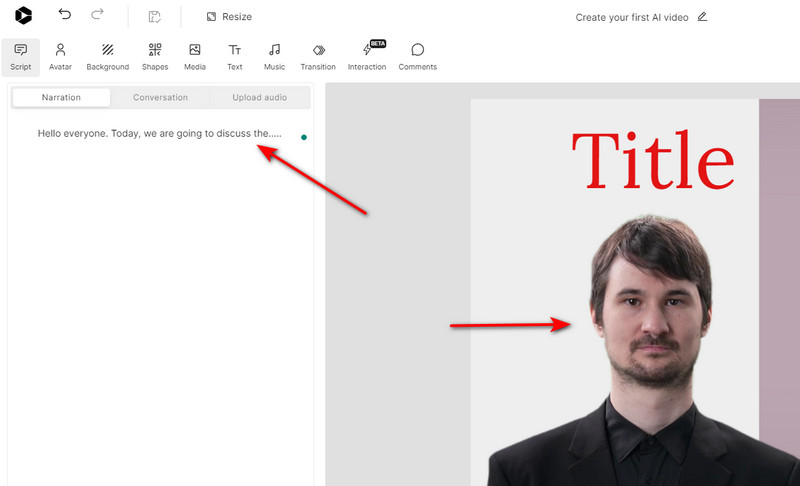Open the Interaction beta tool
The height and width of the screenshot is (486, 800).
tap(367, 57)
